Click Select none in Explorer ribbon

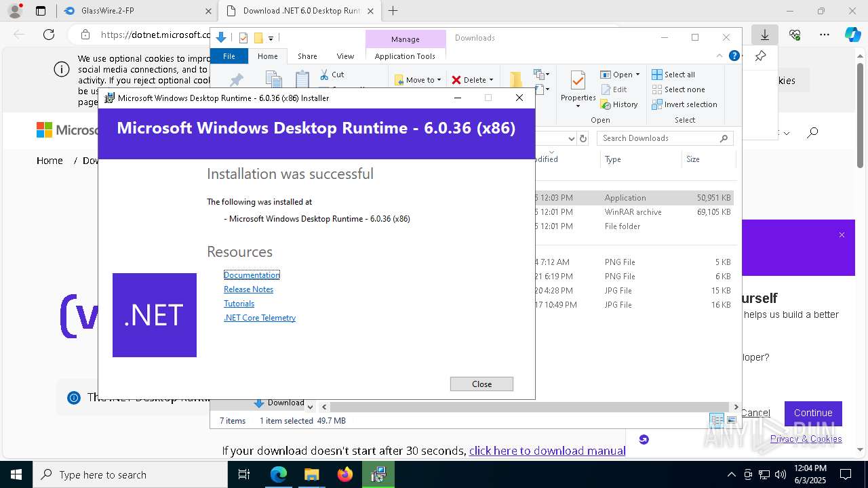click(678, 89)
